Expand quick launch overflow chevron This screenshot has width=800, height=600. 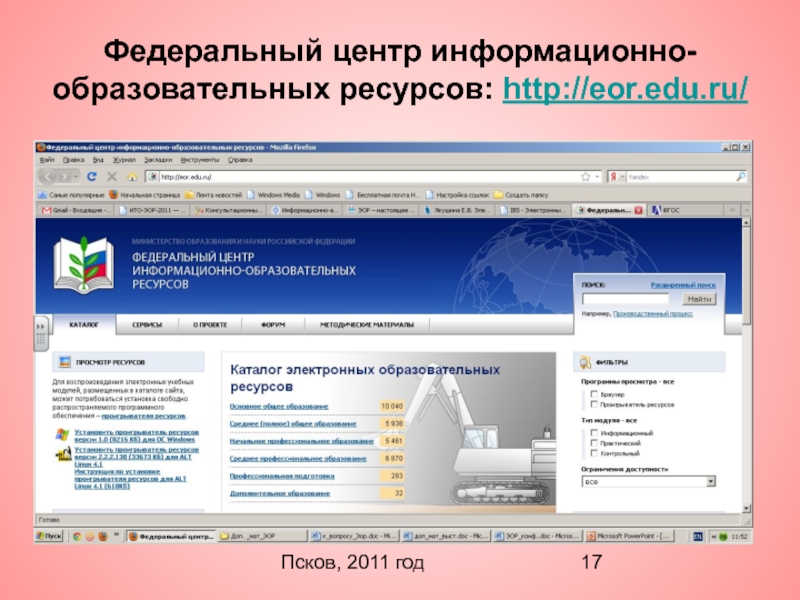pos(116,535)
